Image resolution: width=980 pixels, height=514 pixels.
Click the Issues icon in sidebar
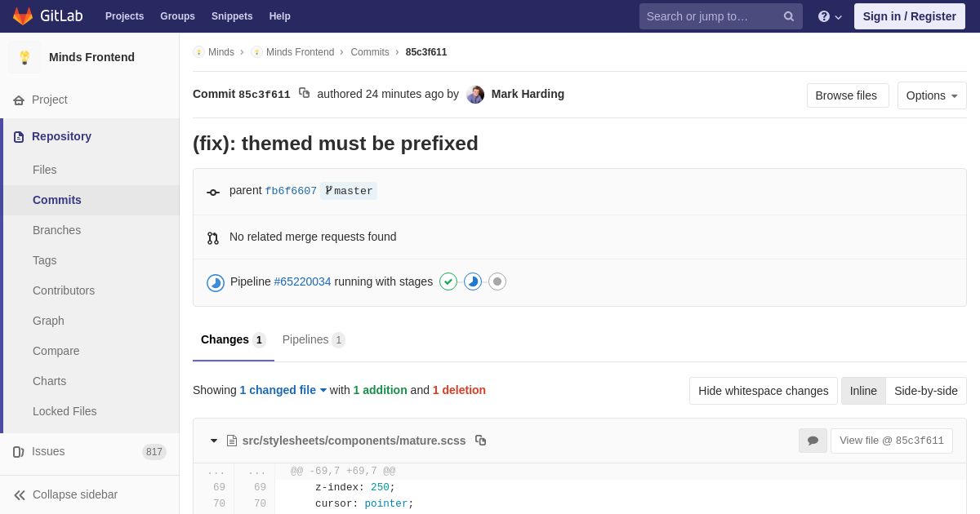pyautogui.click(x=19, y=452)
